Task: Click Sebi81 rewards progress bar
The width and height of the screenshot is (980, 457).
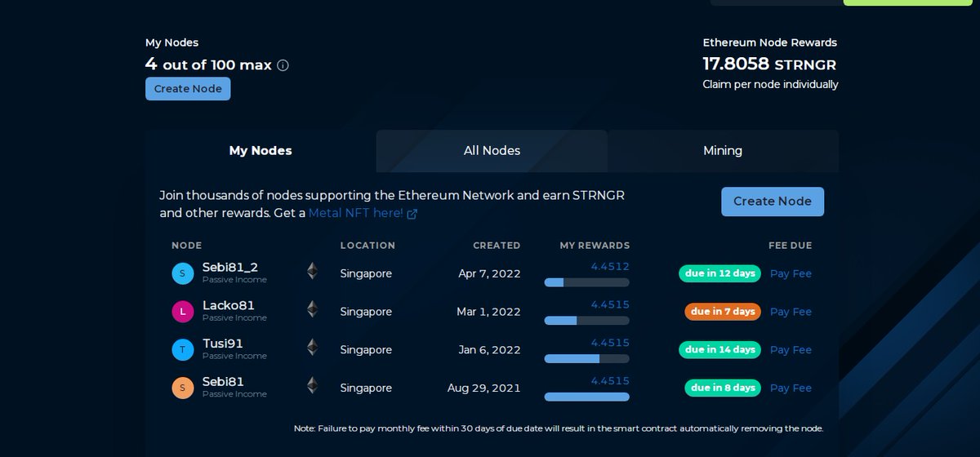Action: 586,397
